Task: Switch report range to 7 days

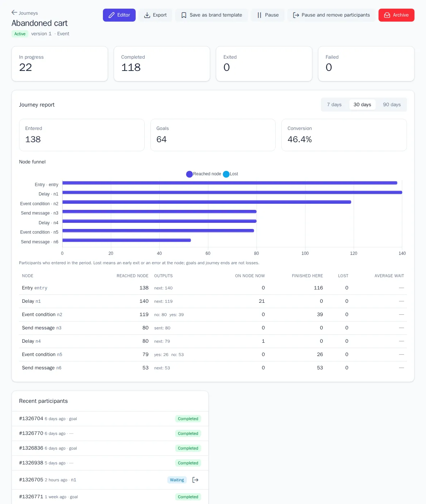Action: (x=334, y=104)
